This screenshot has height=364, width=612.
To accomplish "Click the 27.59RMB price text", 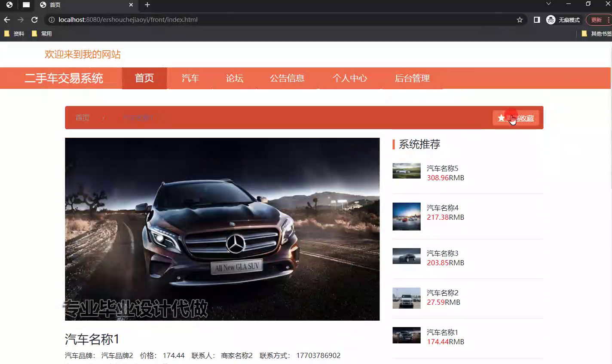I will point(444,302).
